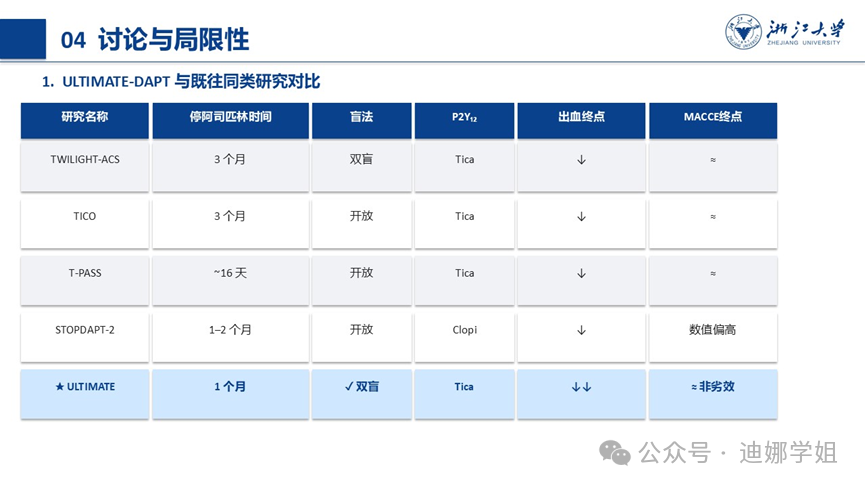Click the T-PASS study name cell
This screenshot has height=487, width=865.
pyautogui.click(x=85, y=281)
